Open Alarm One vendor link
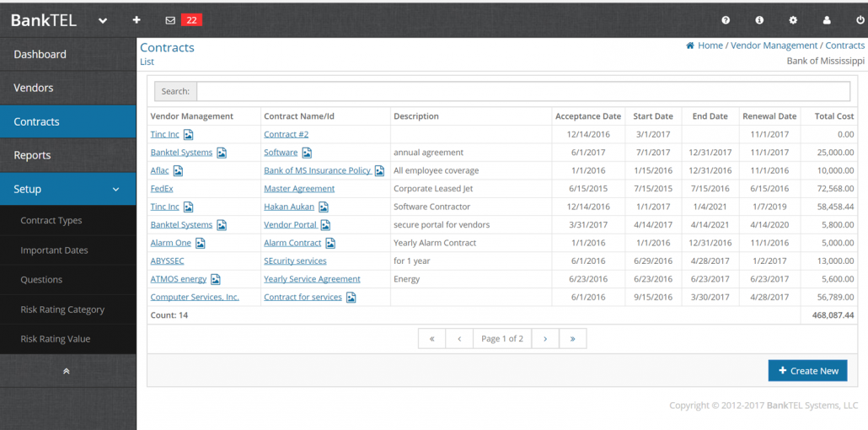Screen dimensions: 868x430 point(170,243)
